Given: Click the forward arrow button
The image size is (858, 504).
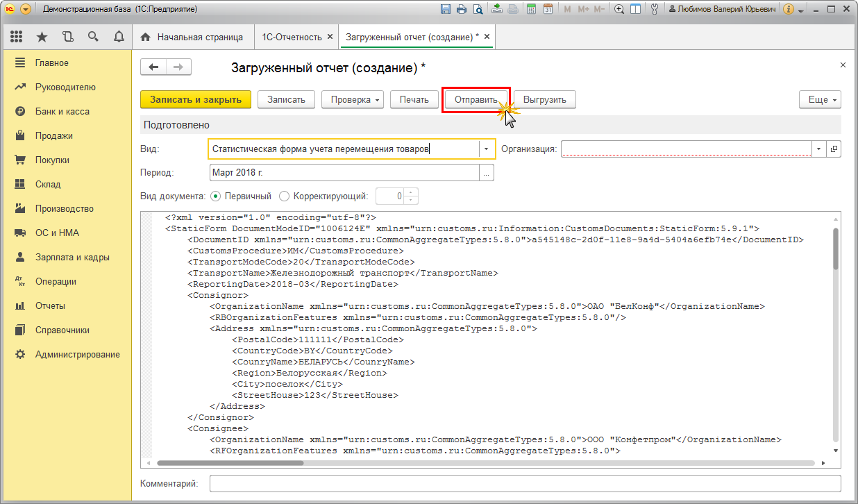Looking at the screenshot, I should coord(178,67).
